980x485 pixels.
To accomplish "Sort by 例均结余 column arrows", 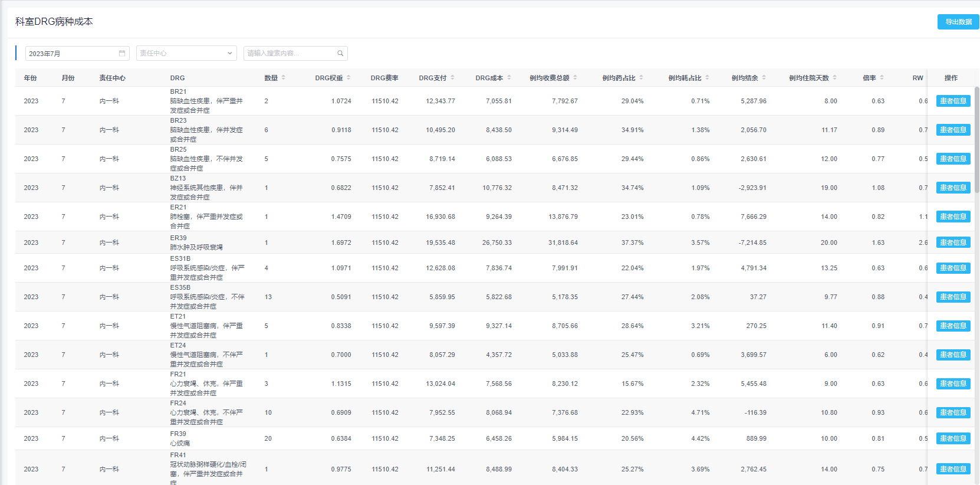I will 764,78.
